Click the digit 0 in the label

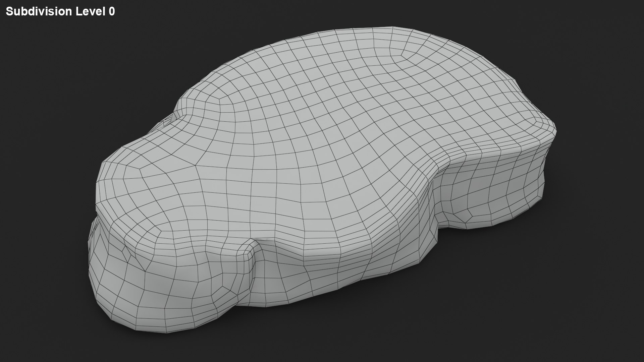pyautogui.click(x=112, y=11)
